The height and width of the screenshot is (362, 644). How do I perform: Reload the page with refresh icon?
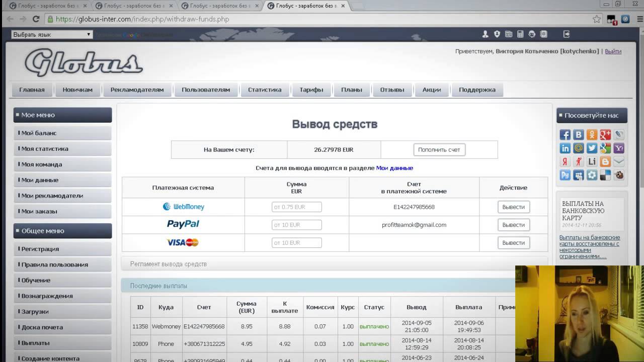tap(36, 19)
